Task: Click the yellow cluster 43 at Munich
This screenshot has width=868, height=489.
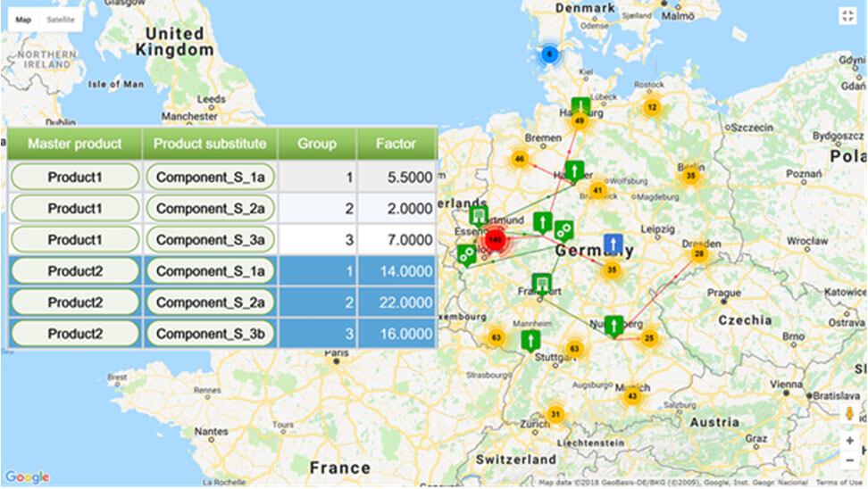Action: [x=632, y=396]
